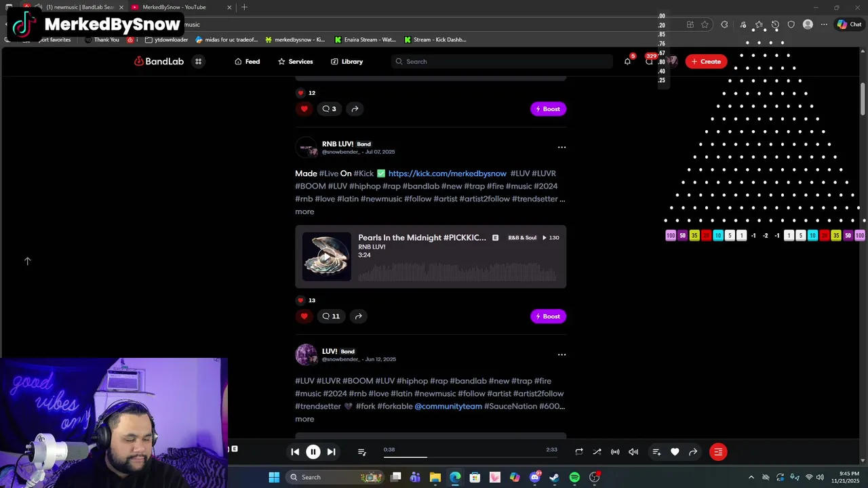Open a new browser tab
This screenshot has width=868, height=488.
pos(244,7)
